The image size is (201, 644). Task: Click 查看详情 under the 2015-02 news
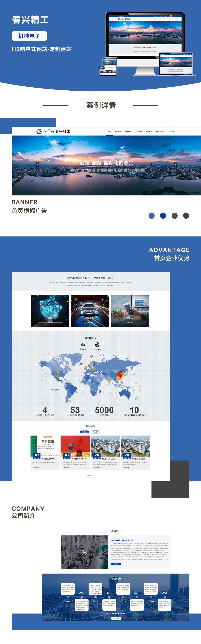click(126, 467)
